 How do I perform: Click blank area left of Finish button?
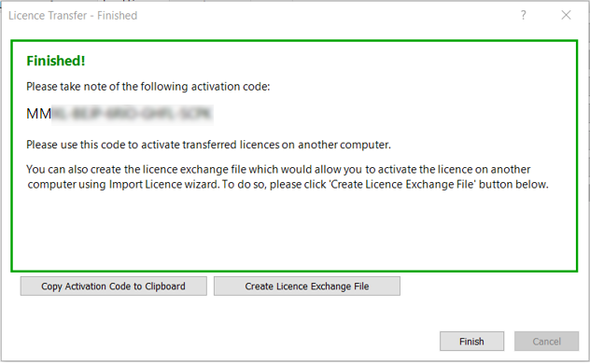[x=226, y=341]
